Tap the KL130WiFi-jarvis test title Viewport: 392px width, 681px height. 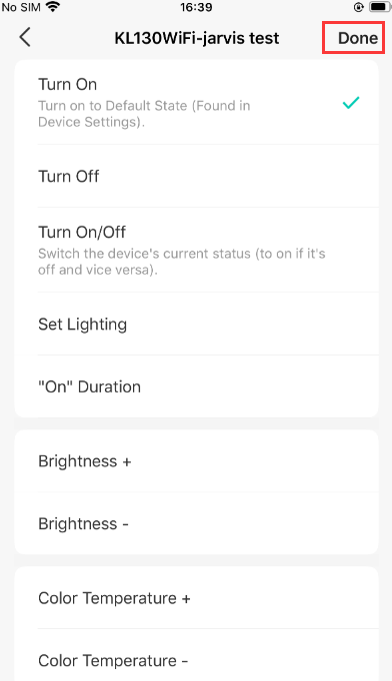[197, 38]
